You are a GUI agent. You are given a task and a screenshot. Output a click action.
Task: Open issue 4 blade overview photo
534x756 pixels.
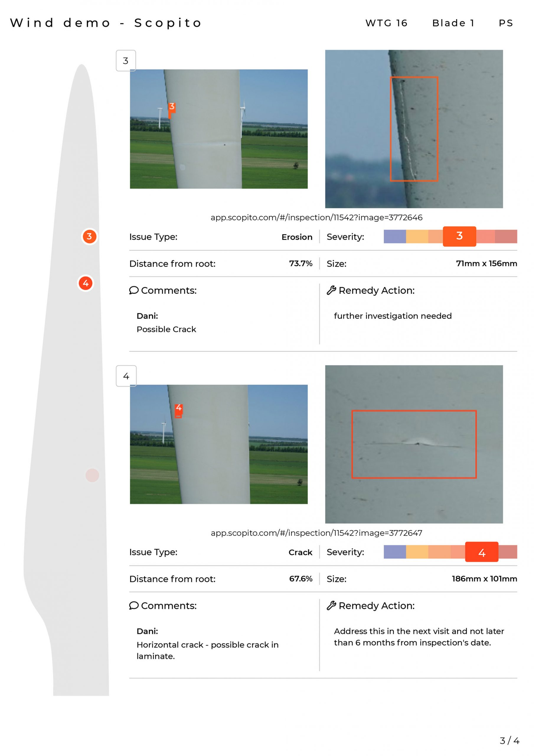(219, 444)
